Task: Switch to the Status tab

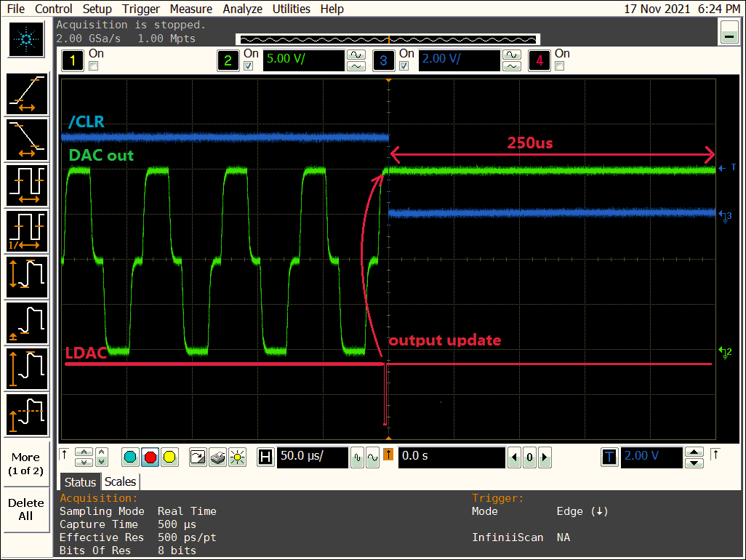Action: (81, 482)
